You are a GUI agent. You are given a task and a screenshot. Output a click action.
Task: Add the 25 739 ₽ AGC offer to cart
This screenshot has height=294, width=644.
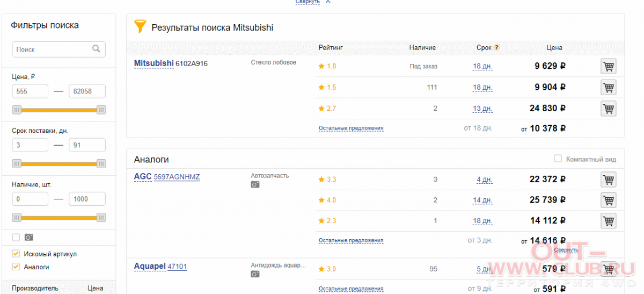tap(608, 200)
